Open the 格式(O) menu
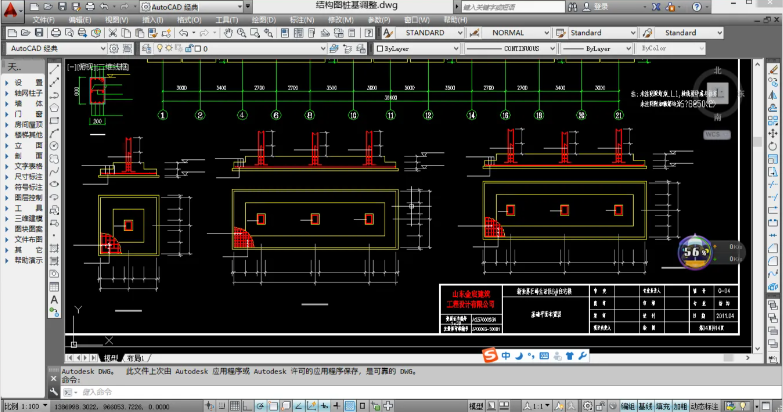 click(189, 19)
